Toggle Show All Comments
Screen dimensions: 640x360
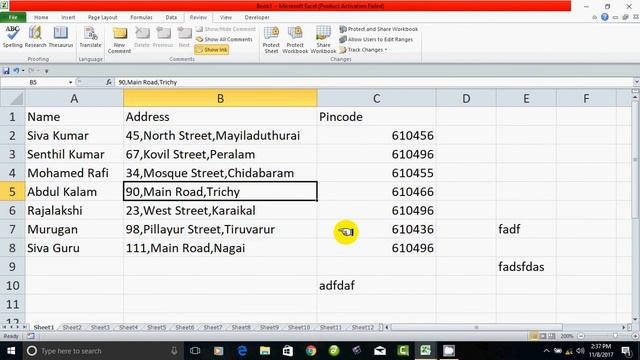pyautogui.click(x=224, y=39)
